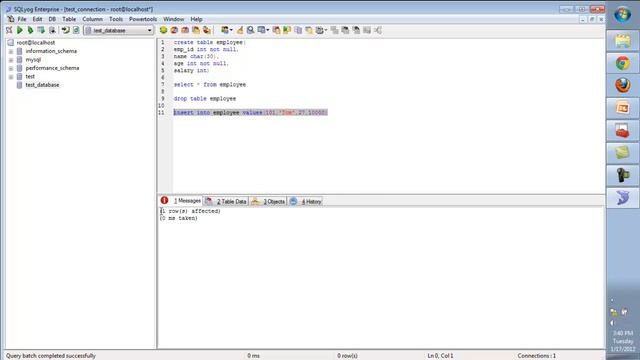Click the execute all queries double-arrow icon
Screen dimensions: 640x360
[x=30, y=30]
